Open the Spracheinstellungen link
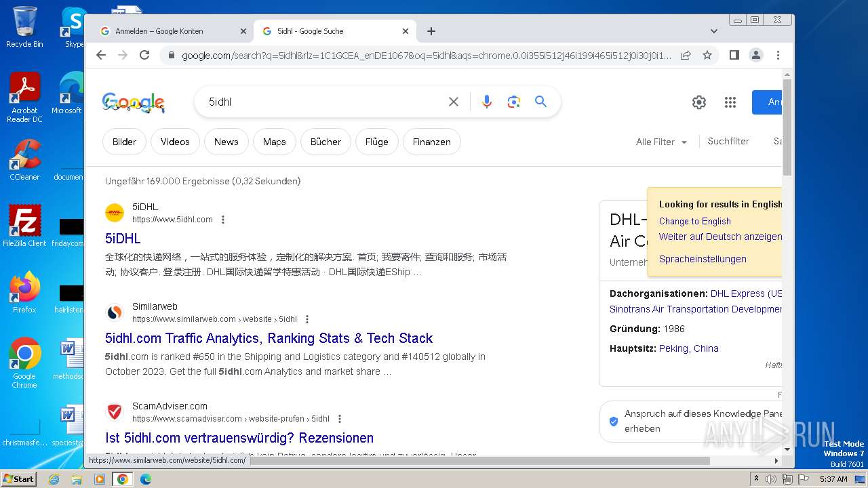 pyautogui.click(x=703, y=259)
